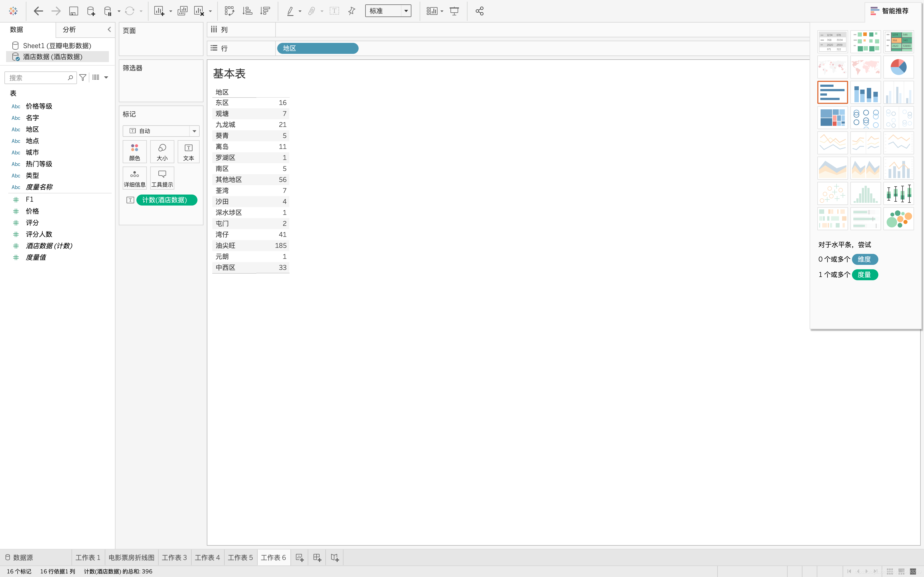Screen dimensions: 924x577
Task: Switch to the 分析 tab
Action: tap(69, 29)
